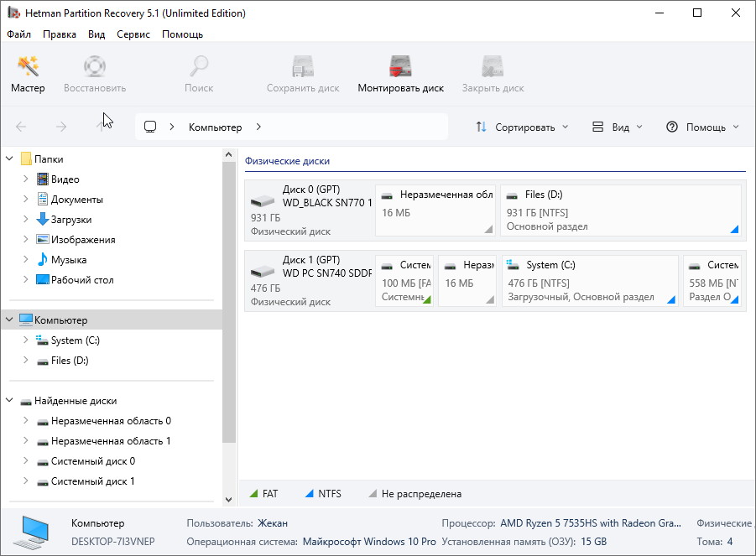Click the NTFS legend entry

pos(323,494)
